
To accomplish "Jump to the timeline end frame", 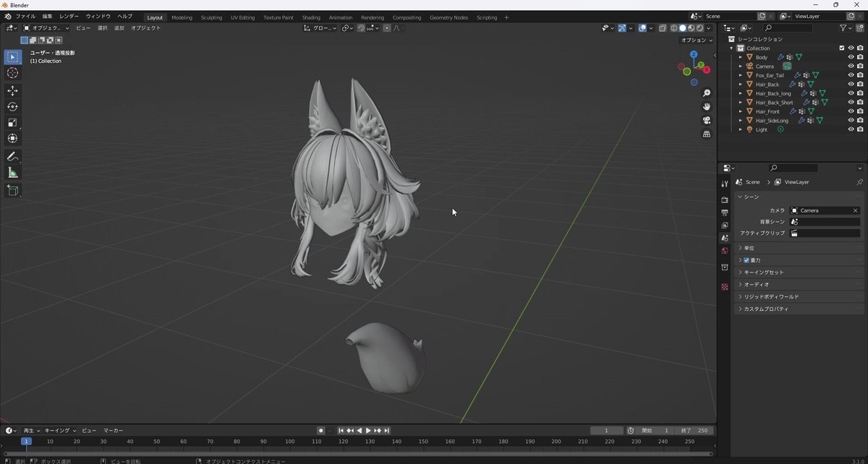I will [386, 431].
